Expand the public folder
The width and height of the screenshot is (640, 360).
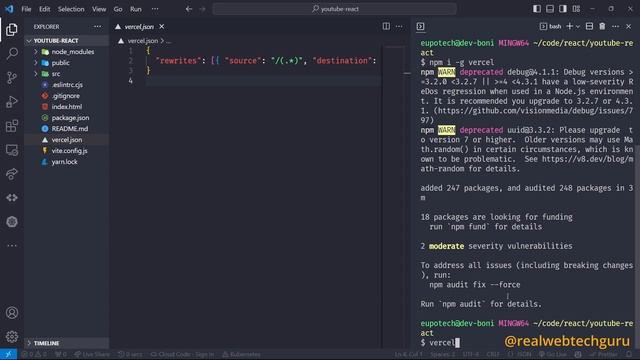click(x=67, y=63)
